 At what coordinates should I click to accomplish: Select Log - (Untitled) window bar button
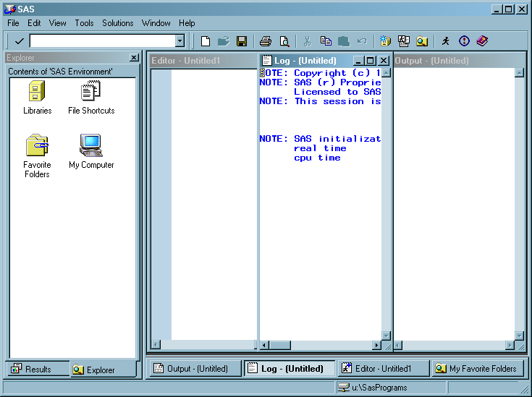tap(290, 368)
